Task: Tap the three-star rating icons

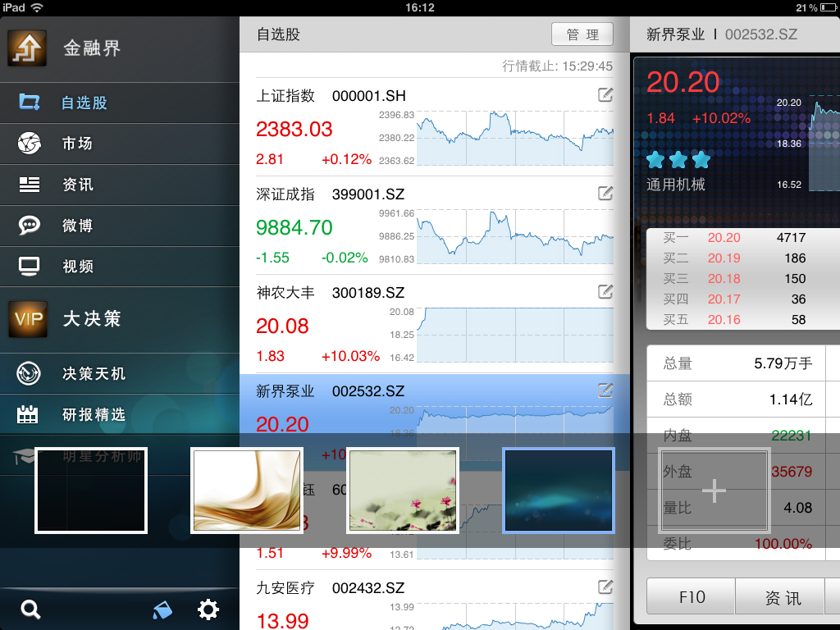Action: coord(678,160)
